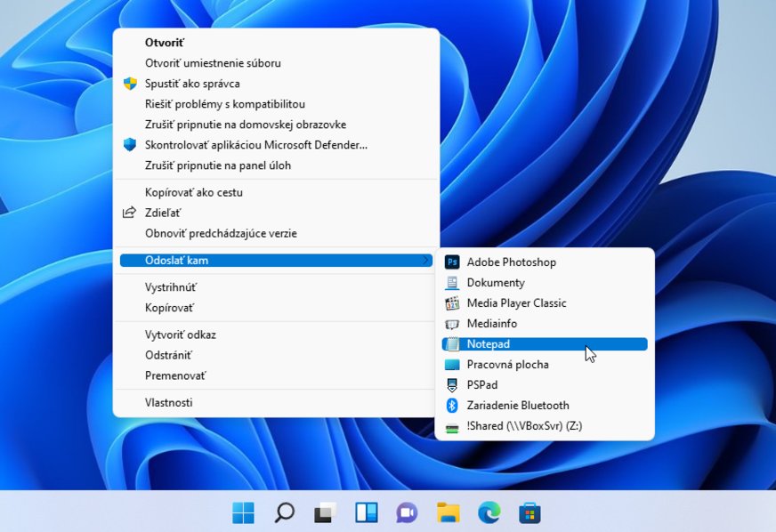Open File Explorer from taskbar
The width and height of the screenshot is (776, 532).
point(448,512)
